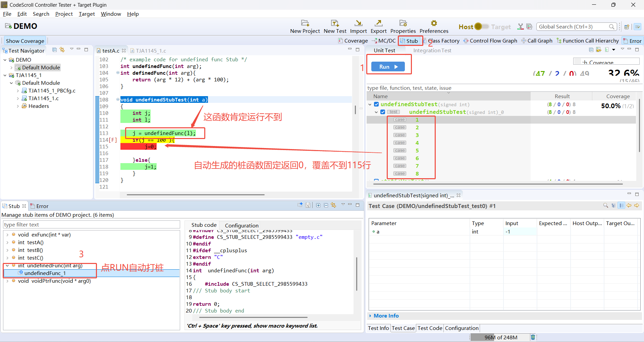Open the Test Navigator view menu

coord(71,49)
